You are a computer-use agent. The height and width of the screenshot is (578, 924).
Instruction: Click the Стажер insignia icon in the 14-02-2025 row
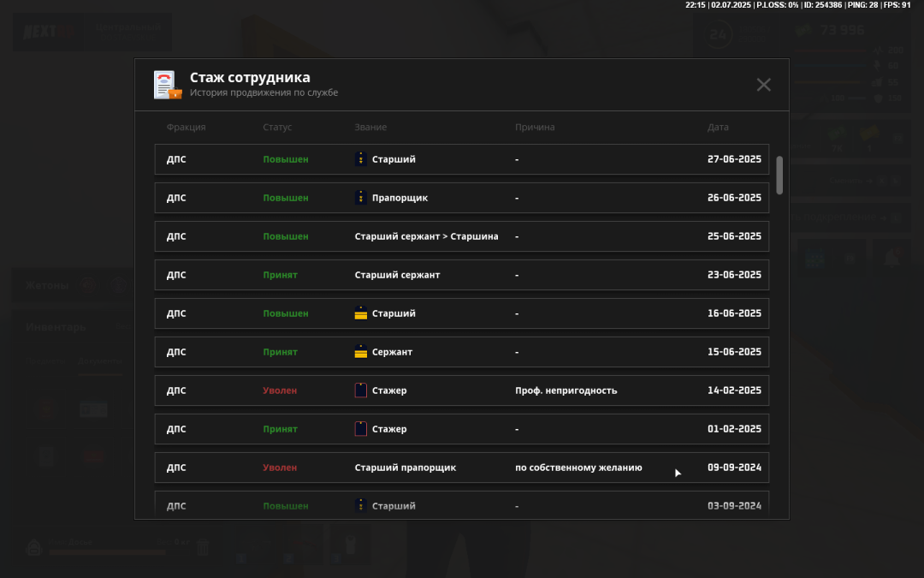361,390
